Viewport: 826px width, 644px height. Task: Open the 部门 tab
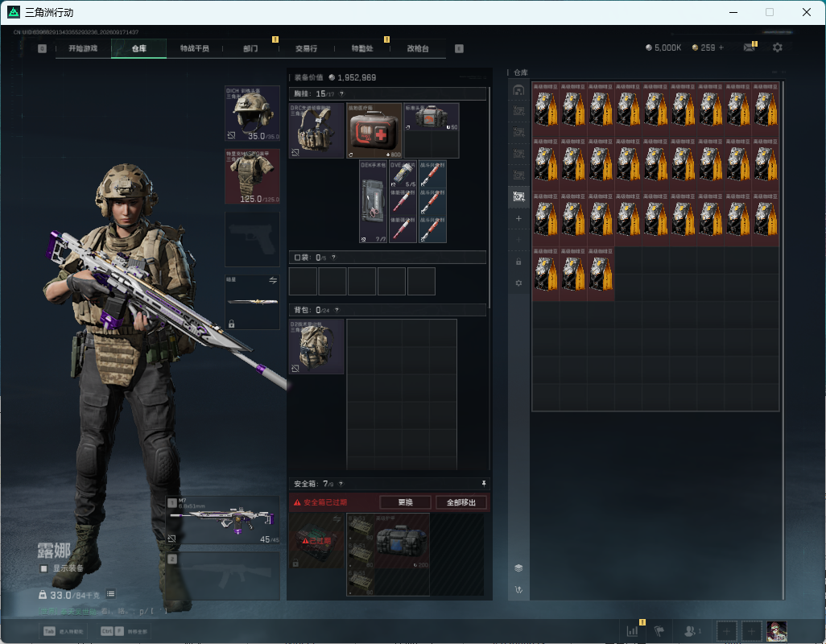tap(250, 48)
